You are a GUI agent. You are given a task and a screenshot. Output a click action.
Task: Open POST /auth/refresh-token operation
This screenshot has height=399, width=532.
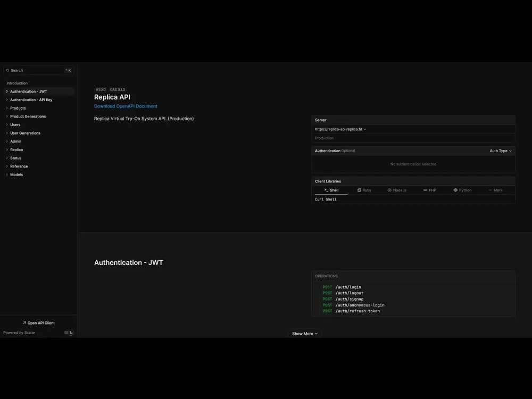pos(351,311)
